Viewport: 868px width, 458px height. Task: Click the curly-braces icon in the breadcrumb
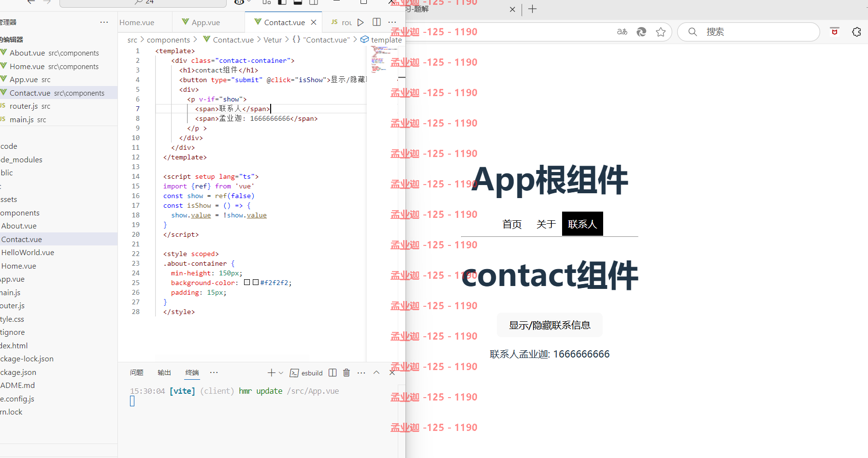click(x=296, y=39)
